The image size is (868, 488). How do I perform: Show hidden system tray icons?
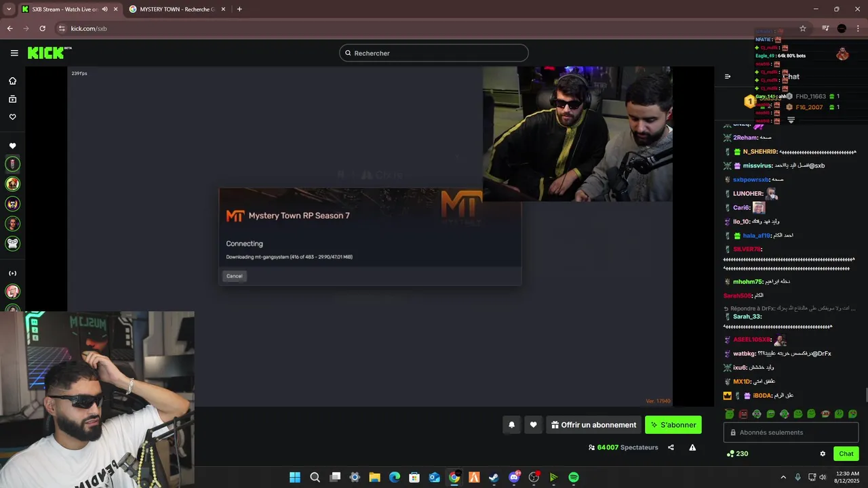pyautogui.click(x=783, y=477)
